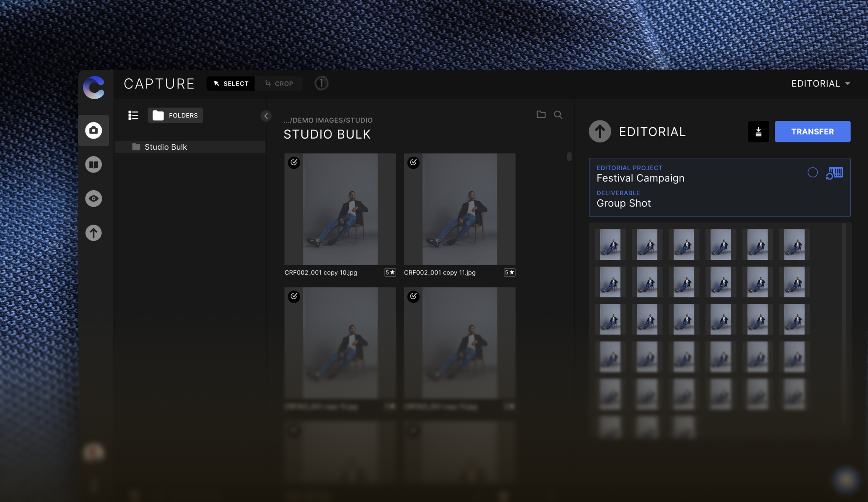Click the barcode scan refresh icon
This screenshot has height=502, width=868.
[834, 173]
